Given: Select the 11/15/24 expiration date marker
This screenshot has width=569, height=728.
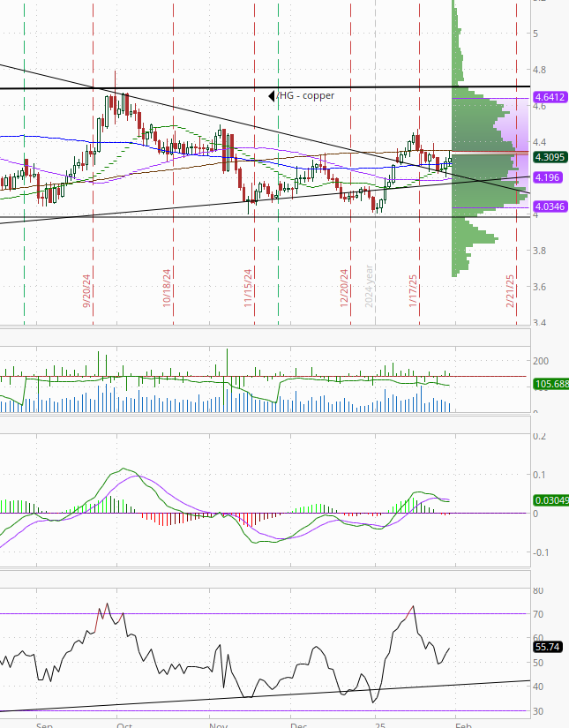Looking at the screenshot, I should 248,288.
